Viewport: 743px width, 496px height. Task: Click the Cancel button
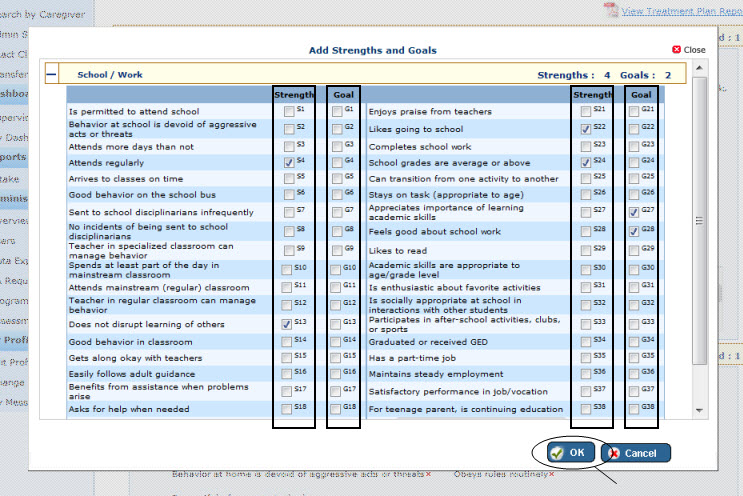pos(635,453)
